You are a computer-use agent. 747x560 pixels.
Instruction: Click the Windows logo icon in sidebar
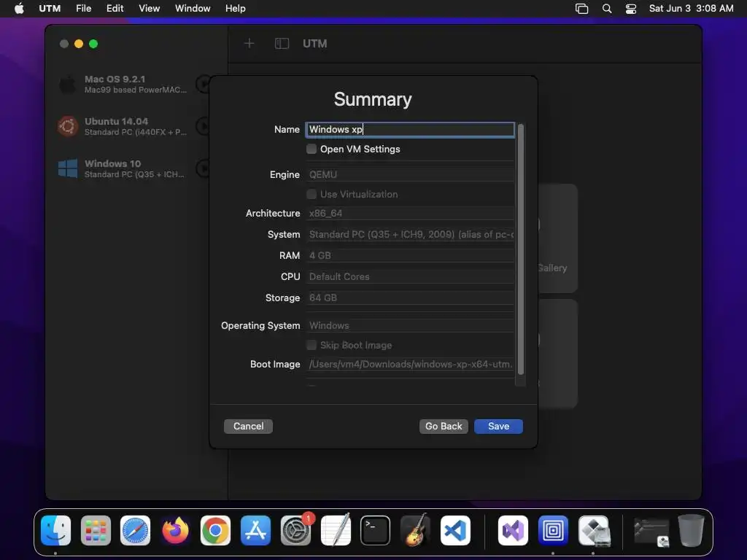[68, 168]
